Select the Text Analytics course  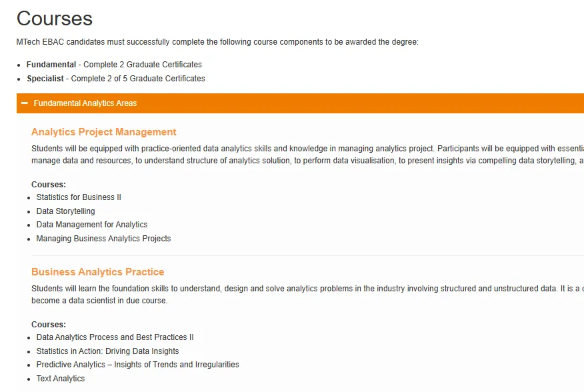pyautogui.click(x=61, y=379)
